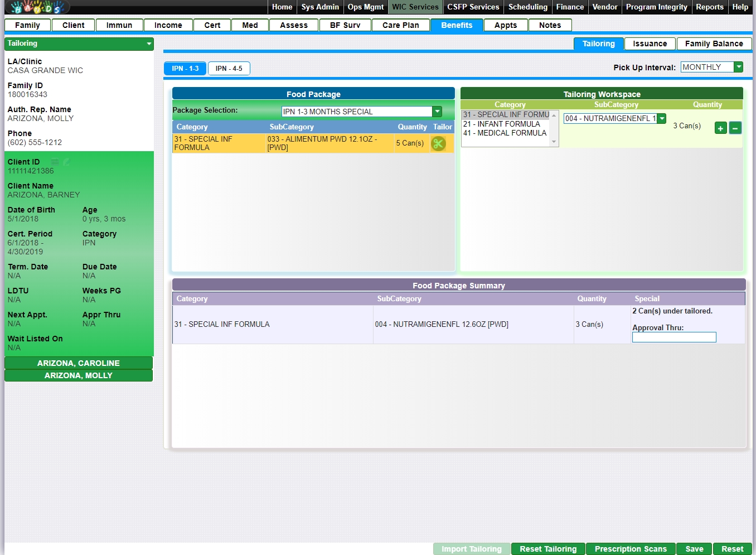This screenshot has width=756, height=555.
Task: Expand the Tailoring sidebar menu arrow
Action: click(149, 44)
